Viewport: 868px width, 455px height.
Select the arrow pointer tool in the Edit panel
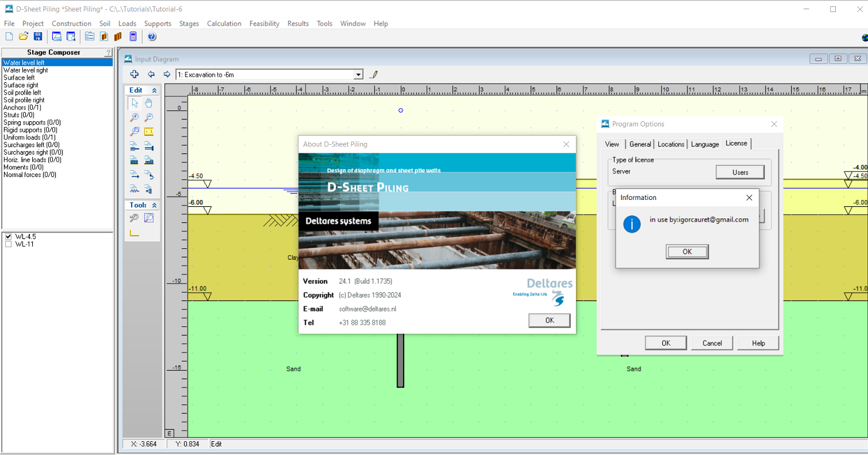[135, 103]
